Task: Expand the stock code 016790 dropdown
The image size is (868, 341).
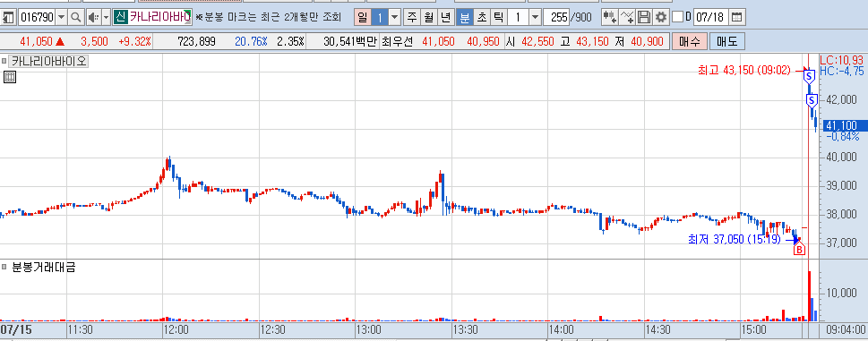Action: (x=62, y=18)
